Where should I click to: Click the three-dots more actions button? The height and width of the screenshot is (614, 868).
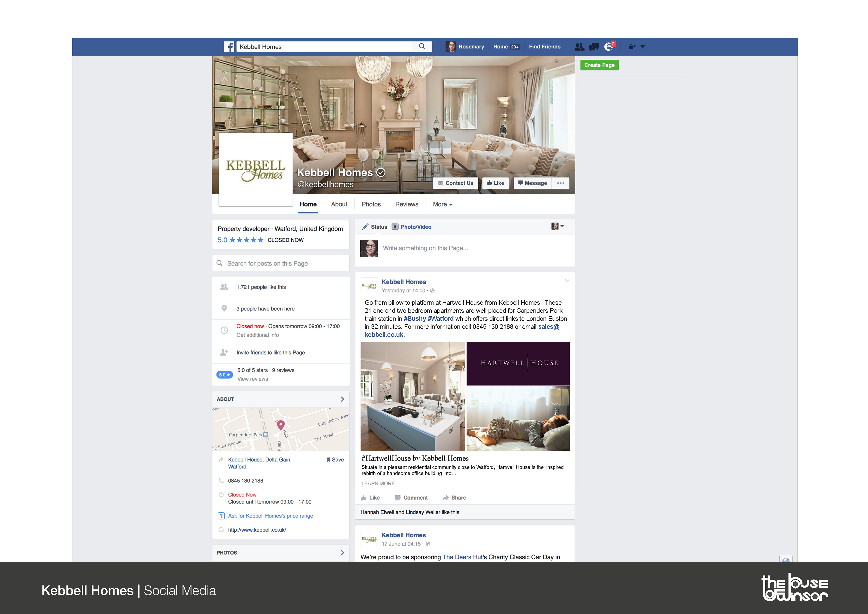tap(560, 183)
